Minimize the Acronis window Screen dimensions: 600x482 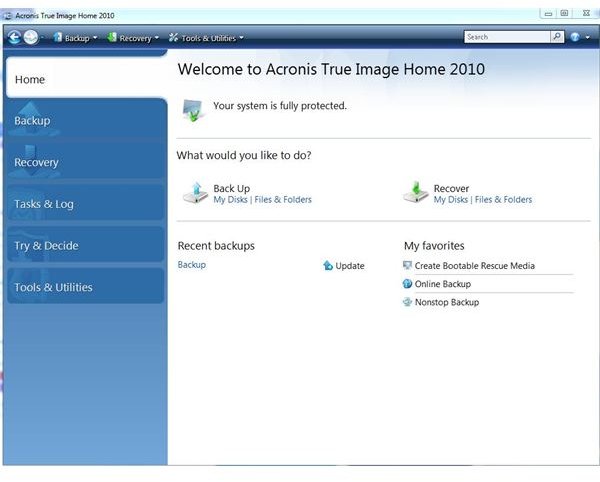548,13
